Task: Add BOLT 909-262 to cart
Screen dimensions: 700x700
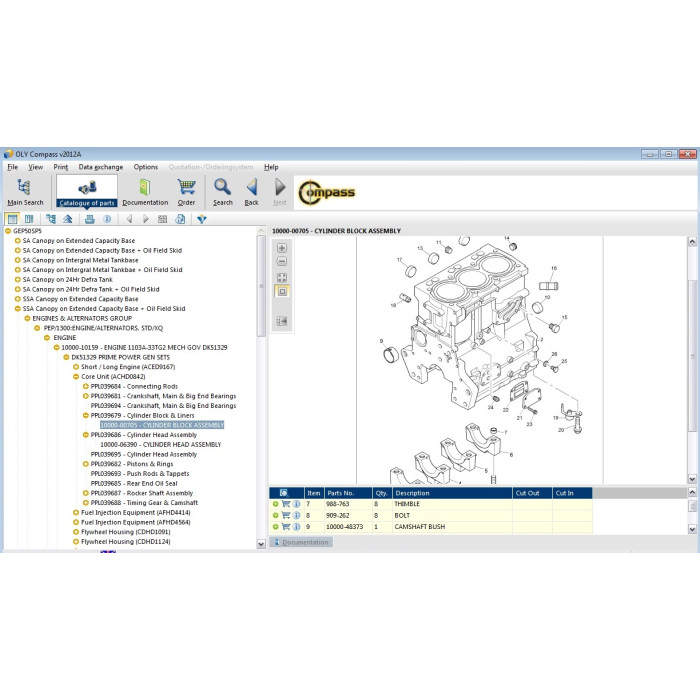Action: [286, 515]
